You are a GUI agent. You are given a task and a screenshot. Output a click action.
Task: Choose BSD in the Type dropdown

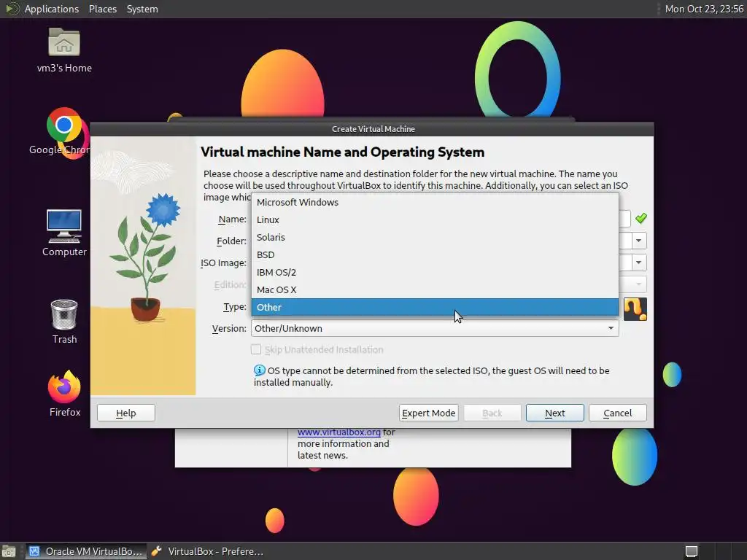pyautogui.click(x=435, y=254)
